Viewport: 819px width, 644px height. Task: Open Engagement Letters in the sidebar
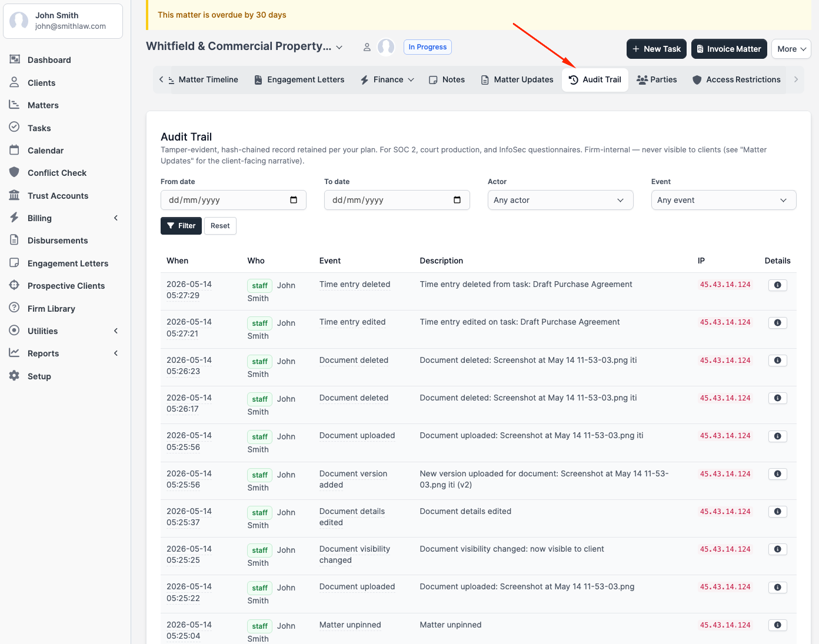(x=68, y=263)
